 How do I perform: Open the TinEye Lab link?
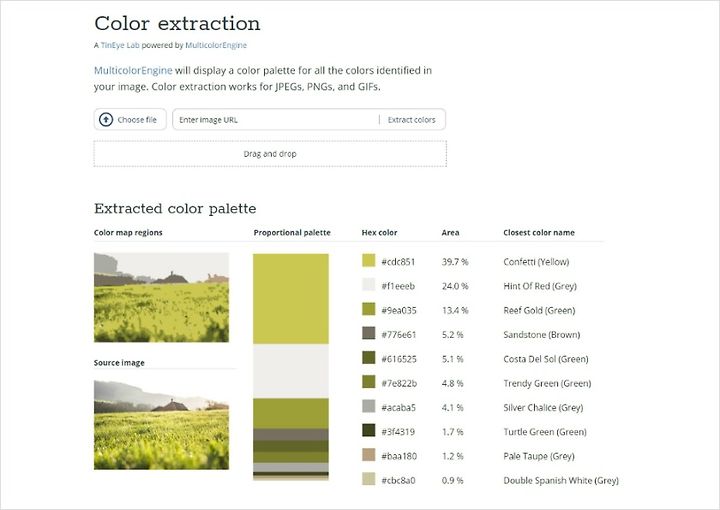click(120, 45)
